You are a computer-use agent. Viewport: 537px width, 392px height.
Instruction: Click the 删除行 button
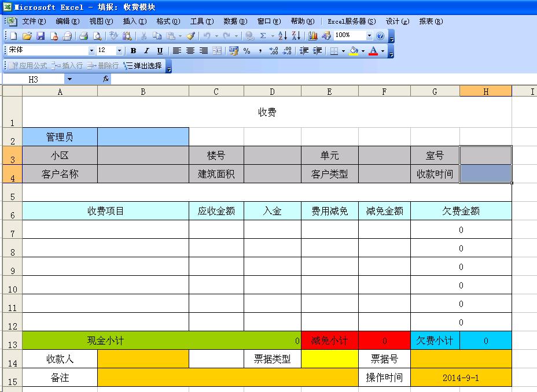pyautogui.click(x=103, y=66)
